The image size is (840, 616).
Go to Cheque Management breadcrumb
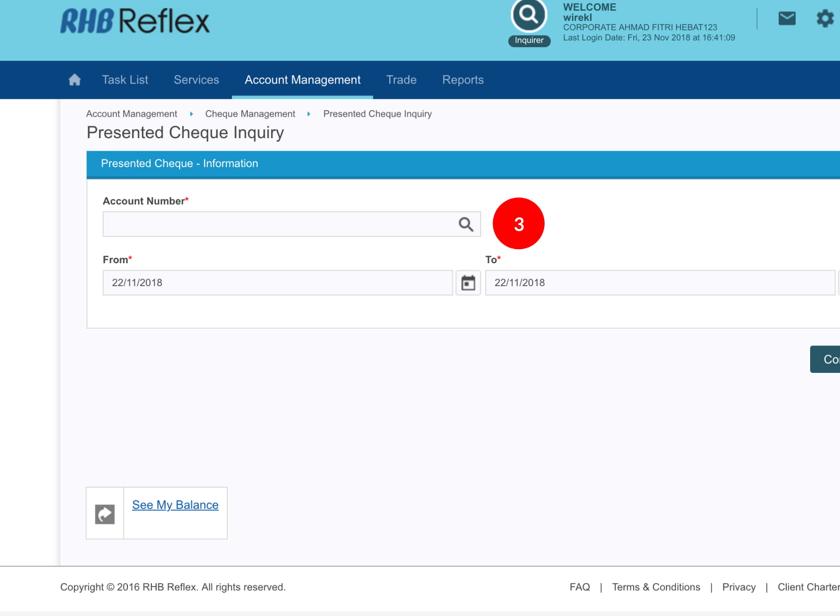[x=250, y=114]
